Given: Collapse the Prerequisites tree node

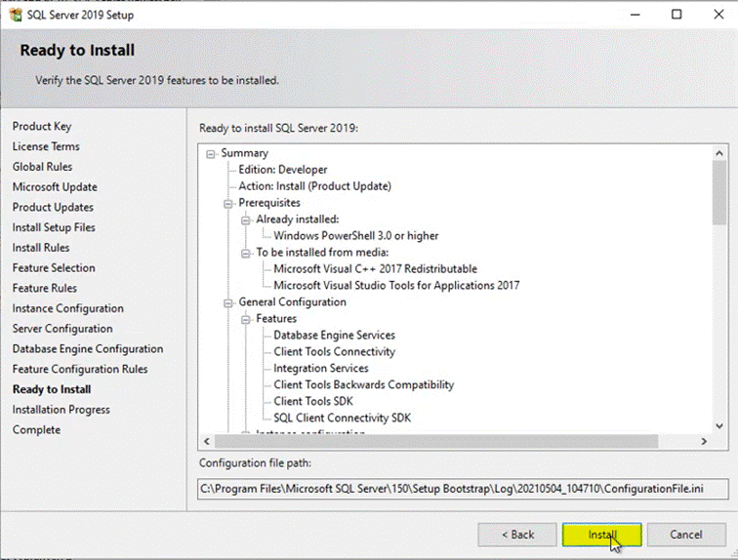Looking at the screenshot, I should point(227,204).
